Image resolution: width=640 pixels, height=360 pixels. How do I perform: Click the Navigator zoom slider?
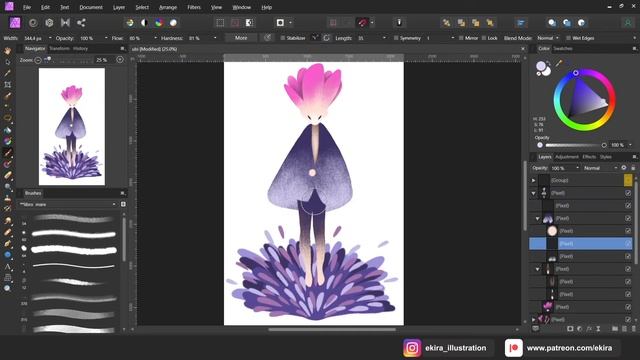coord(68,60)
